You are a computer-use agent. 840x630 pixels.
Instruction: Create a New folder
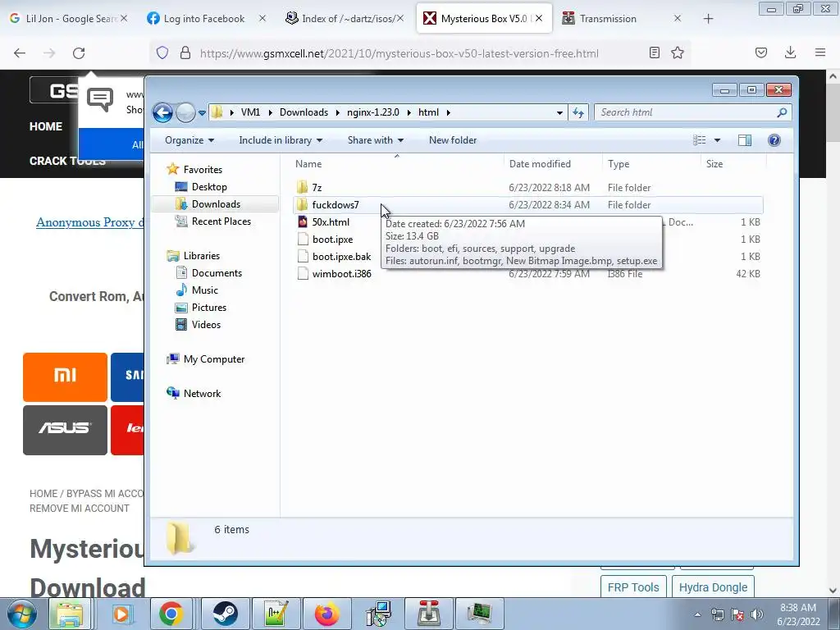453,140
